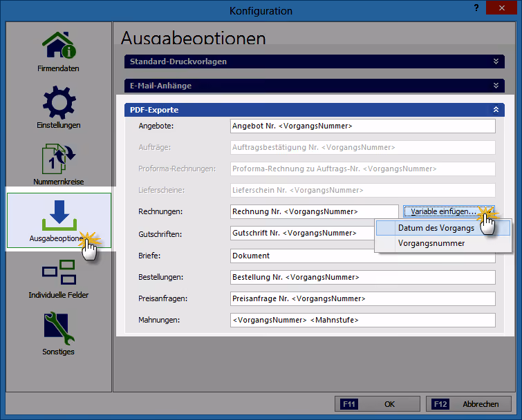Collapse the PDF-Exporte section
Screen dimensions: 522x420
coord(315,110)
